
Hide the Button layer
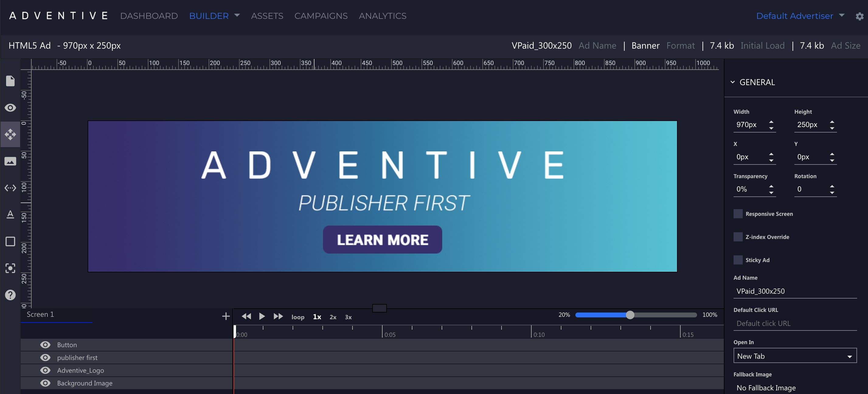[45, 345]
